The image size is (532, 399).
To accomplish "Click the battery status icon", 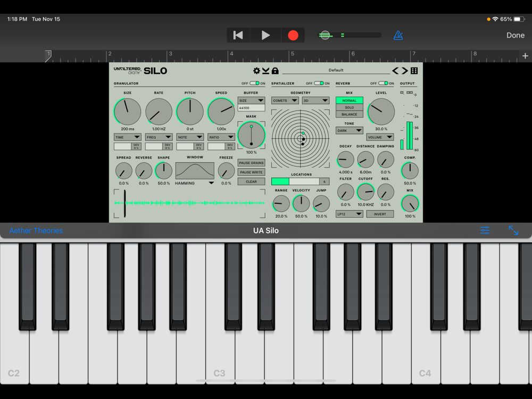I will 519,19.
